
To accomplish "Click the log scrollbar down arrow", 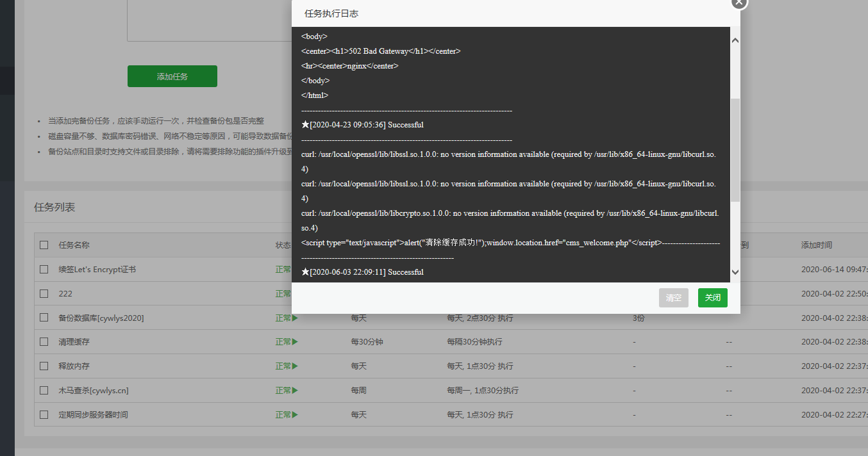I will tap(735, 272).
